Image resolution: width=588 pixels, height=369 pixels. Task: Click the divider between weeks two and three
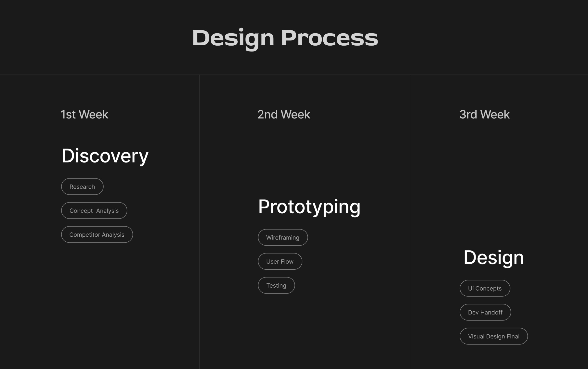coord(410,222)
